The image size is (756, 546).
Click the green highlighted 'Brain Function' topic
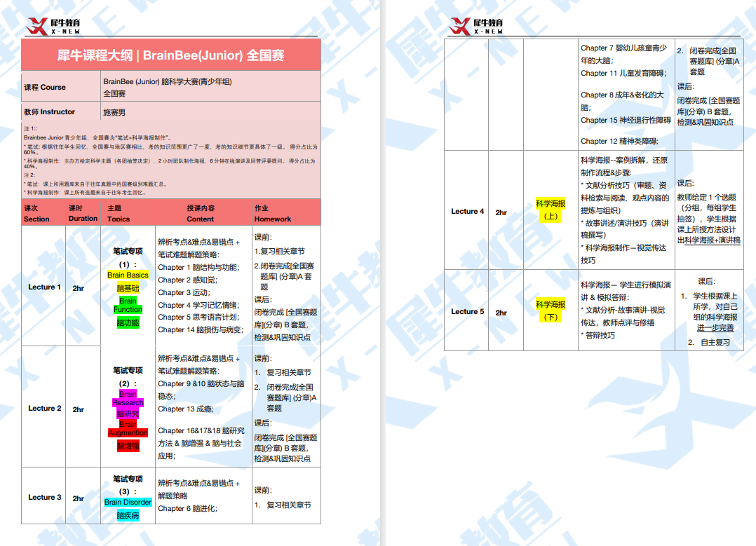128,305
